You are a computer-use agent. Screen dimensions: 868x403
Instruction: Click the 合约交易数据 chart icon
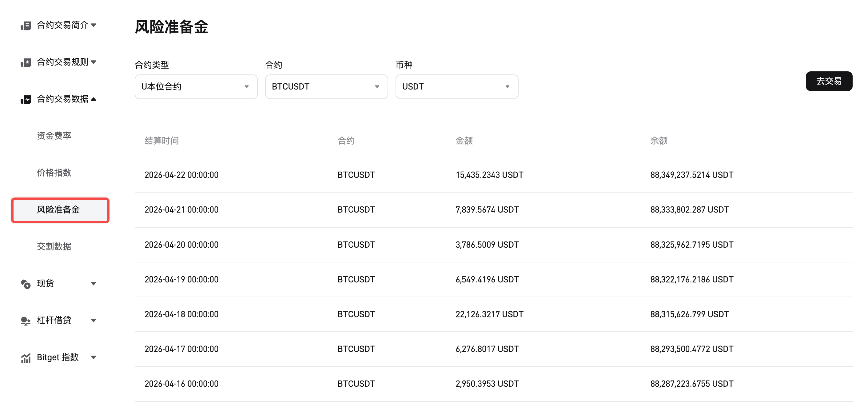coord(26,99)
